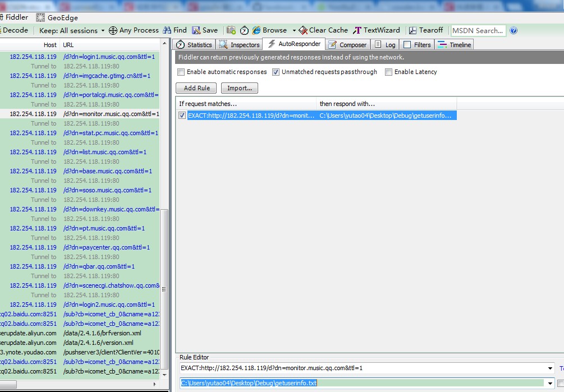Switch to the Inspectors tab

(x=240, y=44)
